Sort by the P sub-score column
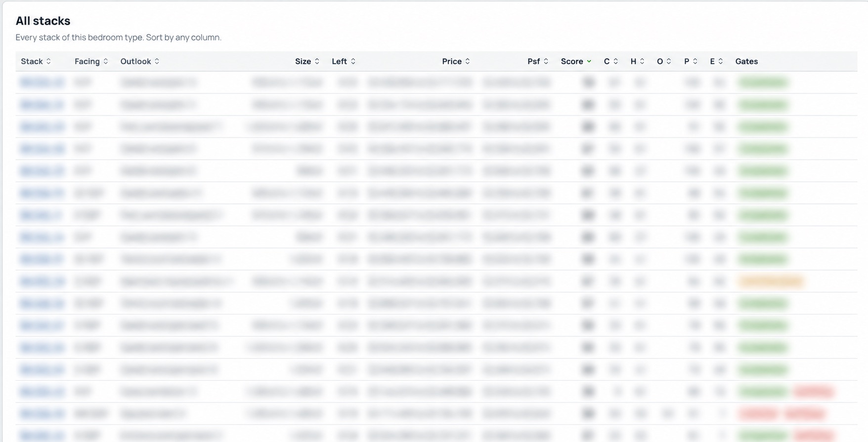Screen dimensions: 868x442 [x=691, y=61]
